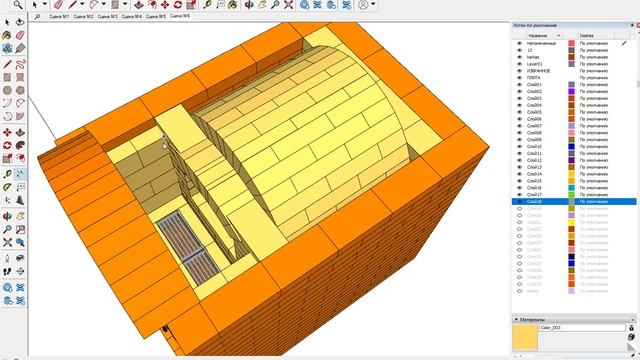Image resolution: width=640 pixels, height=360 pixels.
Task: Select the Orbit tool in top toolbar
Action: point(249,5)
